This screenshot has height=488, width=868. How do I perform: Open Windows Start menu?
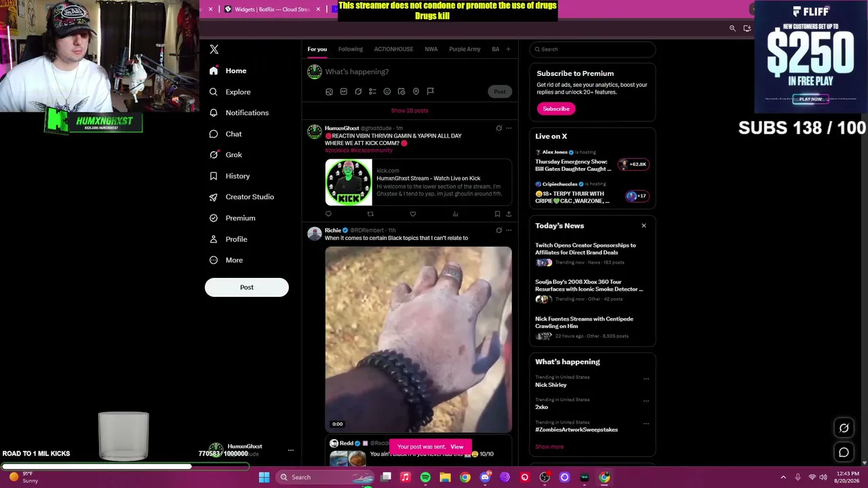pos(264,477)
